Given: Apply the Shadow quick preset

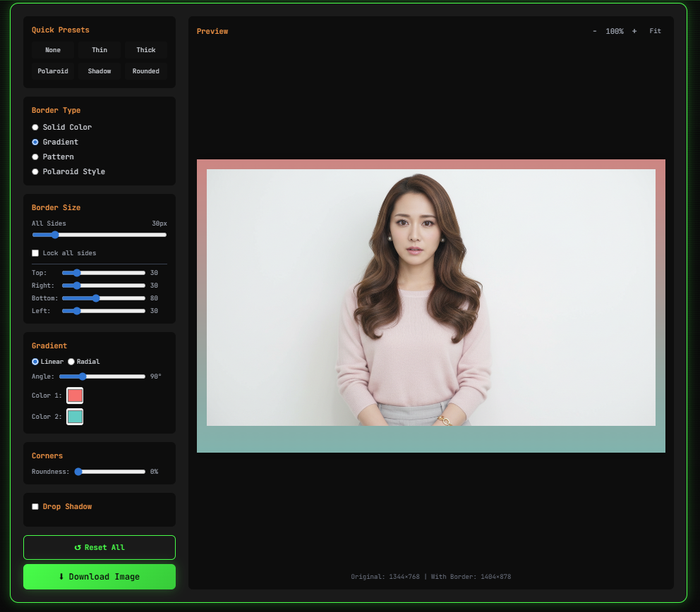Looking at the screenshot, I should point(99,71).
